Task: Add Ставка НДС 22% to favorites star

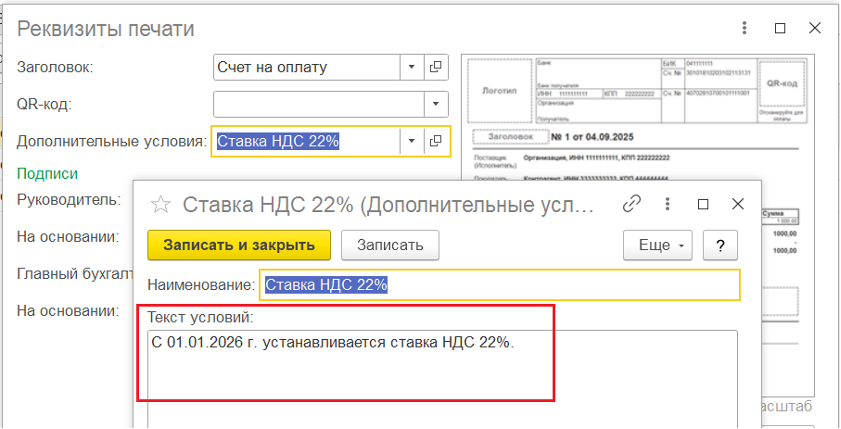Action: (160, 205)
